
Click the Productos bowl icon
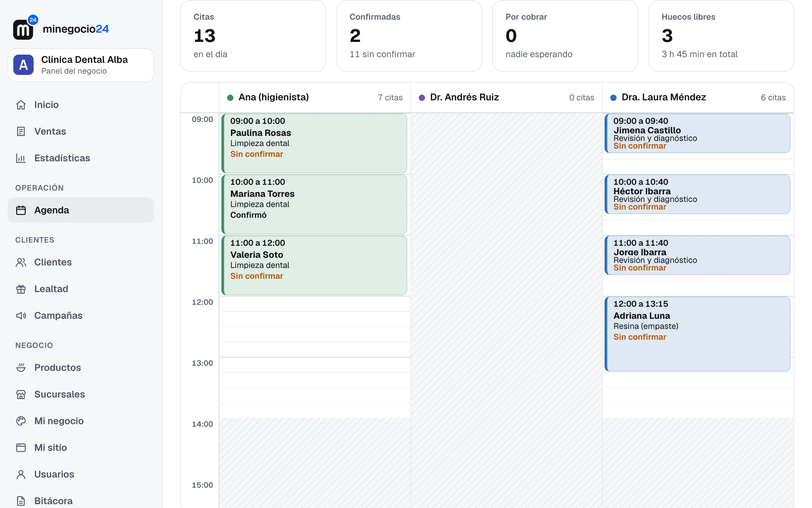(21, 368)
